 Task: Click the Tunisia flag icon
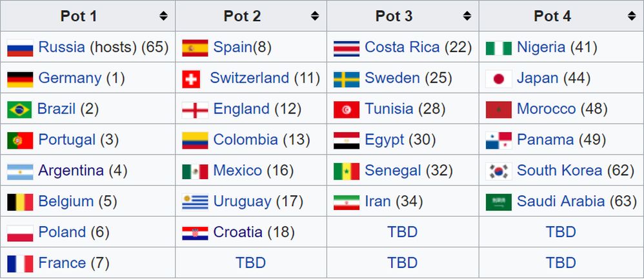(347, 110)
